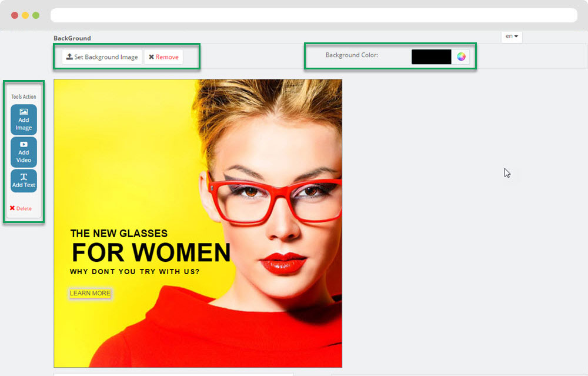Click the black background color swatch
Viewport: 588px width, 376px height.
[431, 56]
